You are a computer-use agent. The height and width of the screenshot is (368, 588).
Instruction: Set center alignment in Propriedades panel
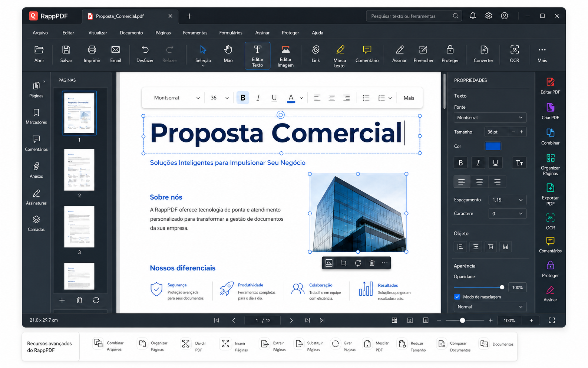pos(479,182)
